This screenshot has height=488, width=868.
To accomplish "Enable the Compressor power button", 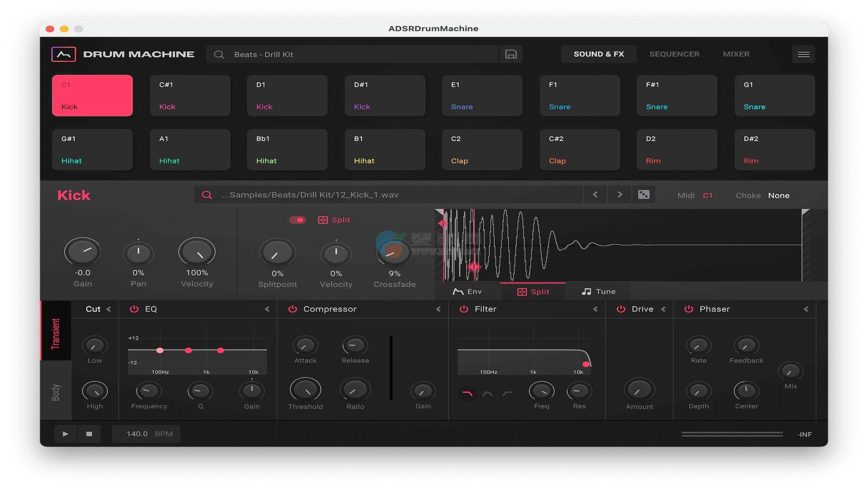I will (292, 309).
